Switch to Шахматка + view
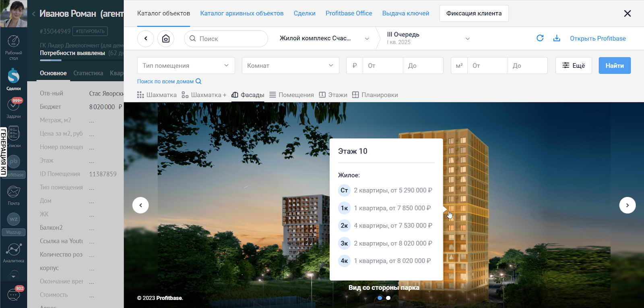 click(x=204, y=95)
